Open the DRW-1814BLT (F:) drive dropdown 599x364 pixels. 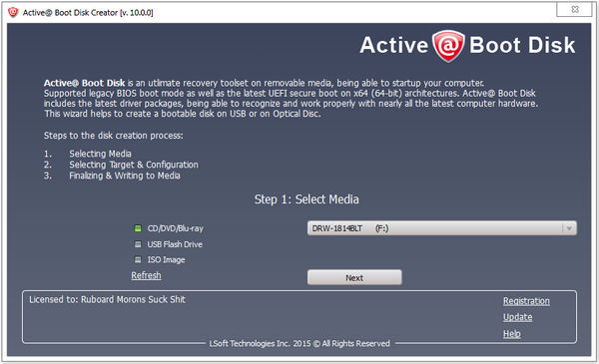tap(441, 228)
